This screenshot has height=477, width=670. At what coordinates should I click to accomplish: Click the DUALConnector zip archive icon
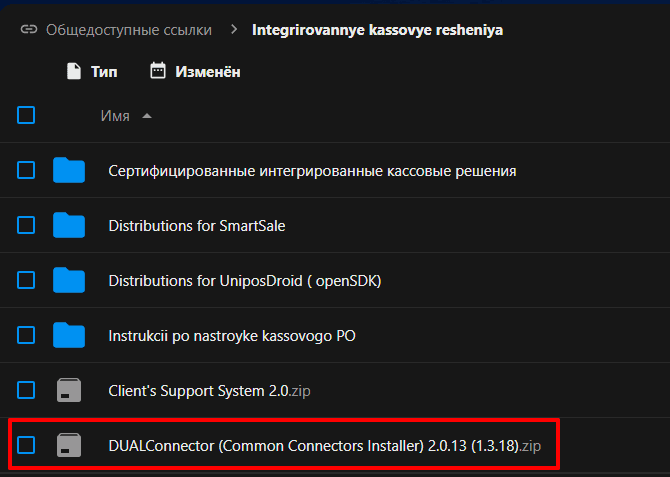pyautogui.click(x=69, y=445)
